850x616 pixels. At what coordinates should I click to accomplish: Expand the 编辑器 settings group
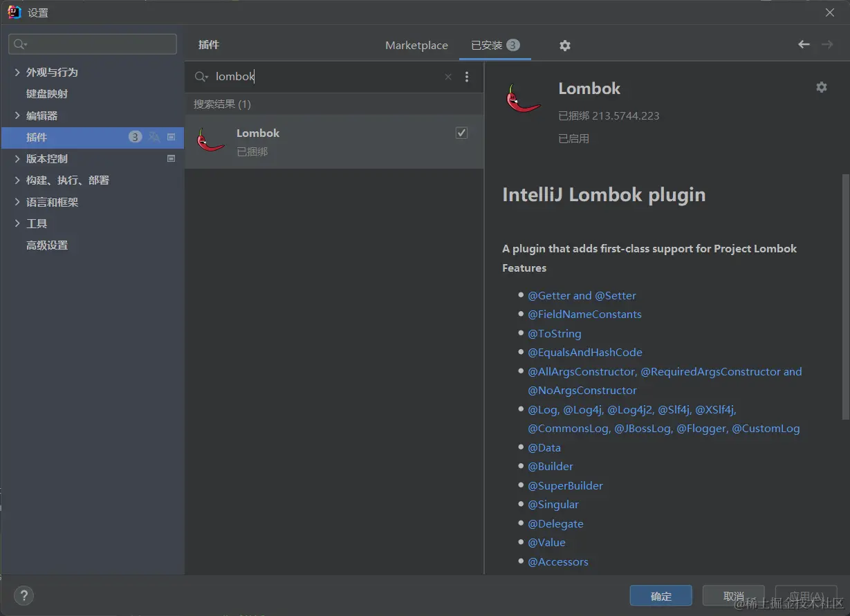click(x=17, y=115)
